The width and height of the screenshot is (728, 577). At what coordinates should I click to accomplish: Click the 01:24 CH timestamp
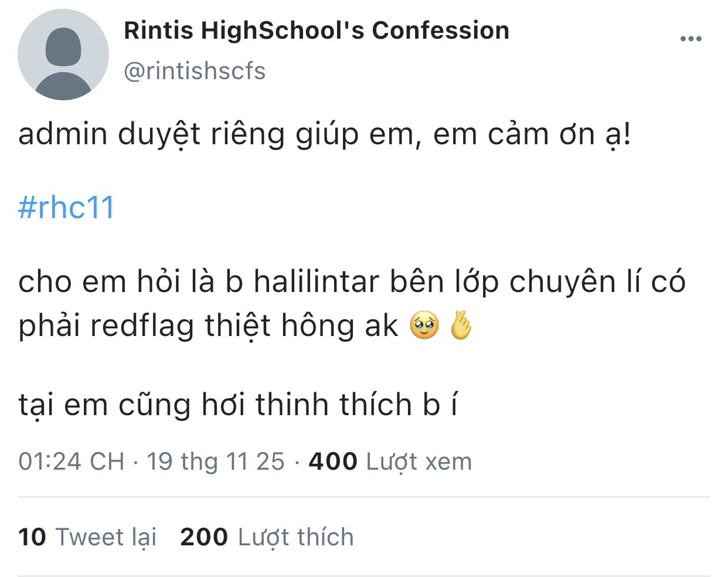click(x=71, y=461)
